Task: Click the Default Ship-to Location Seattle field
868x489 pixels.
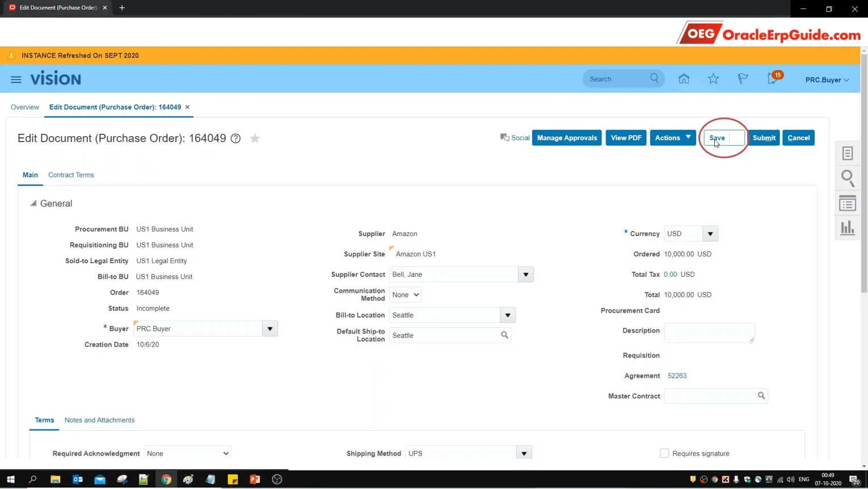Action: [444, 335]
